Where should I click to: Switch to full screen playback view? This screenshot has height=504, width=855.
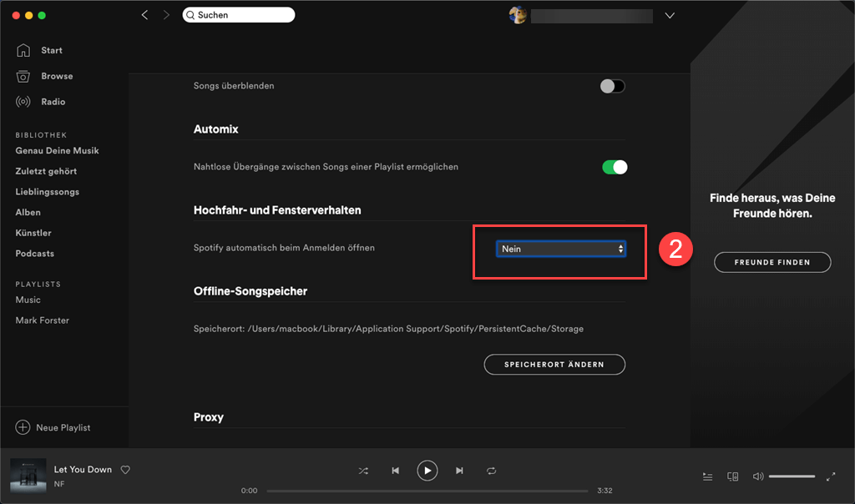(832, 476)
